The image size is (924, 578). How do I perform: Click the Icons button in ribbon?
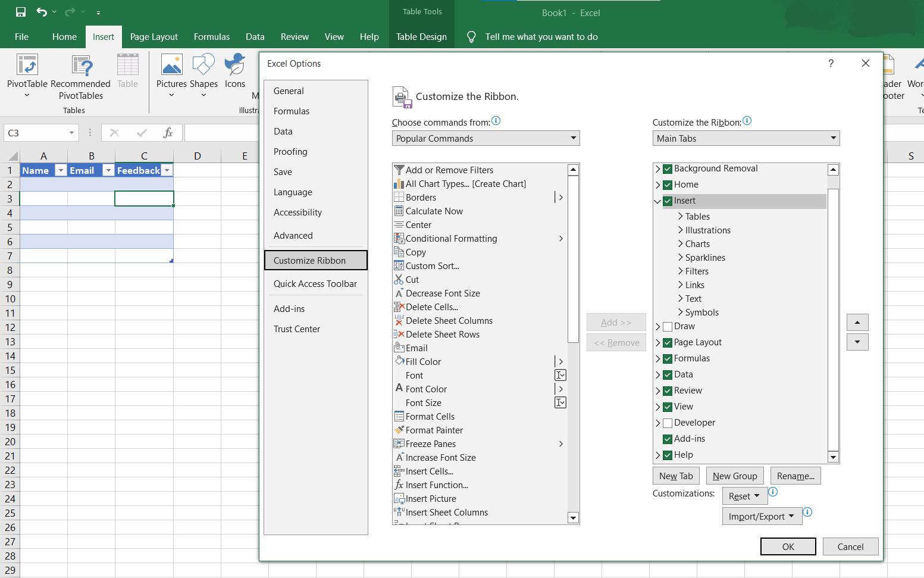click(x=235, y=71)
